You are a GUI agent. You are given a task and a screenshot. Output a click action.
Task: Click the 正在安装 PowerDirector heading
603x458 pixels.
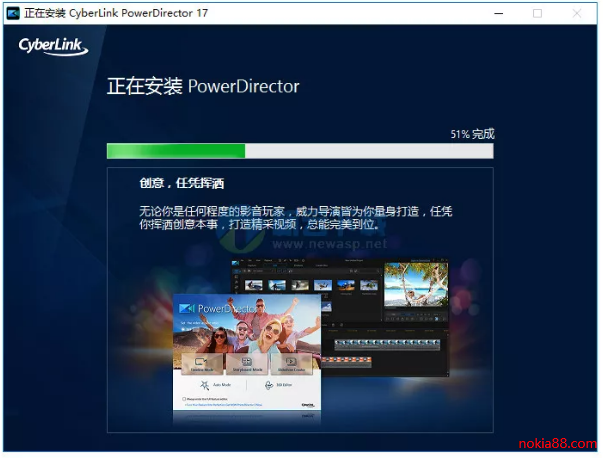203,86
